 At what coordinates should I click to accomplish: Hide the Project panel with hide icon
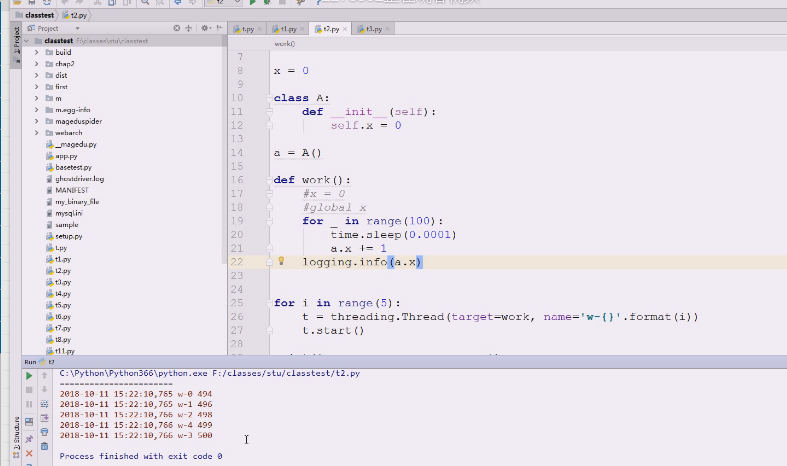click(219, 28)
